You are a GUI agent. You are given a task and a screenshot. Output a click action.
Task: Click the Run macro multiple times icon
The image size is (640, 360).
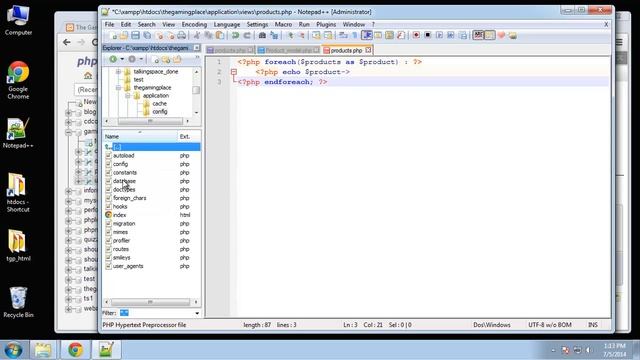pos(451,36)
